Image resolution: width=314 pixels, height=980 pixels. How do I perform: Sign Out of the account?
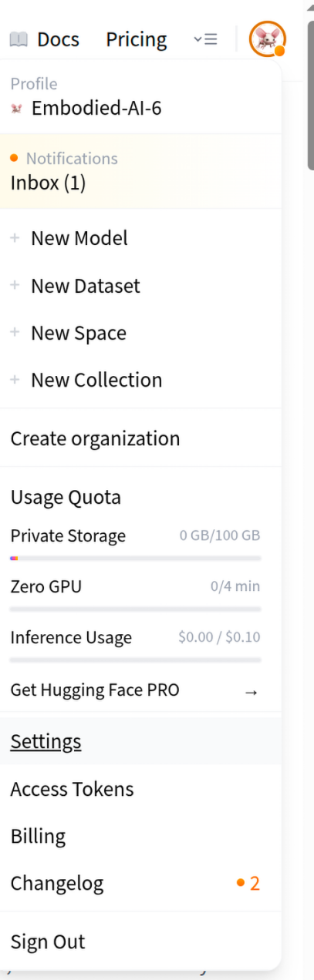pyautogui.click(x=140, y=941)
